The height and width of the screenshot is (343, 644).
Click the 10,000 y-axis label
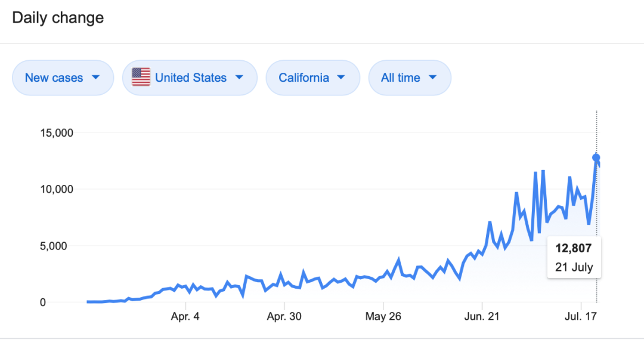(x=55, y=189)
